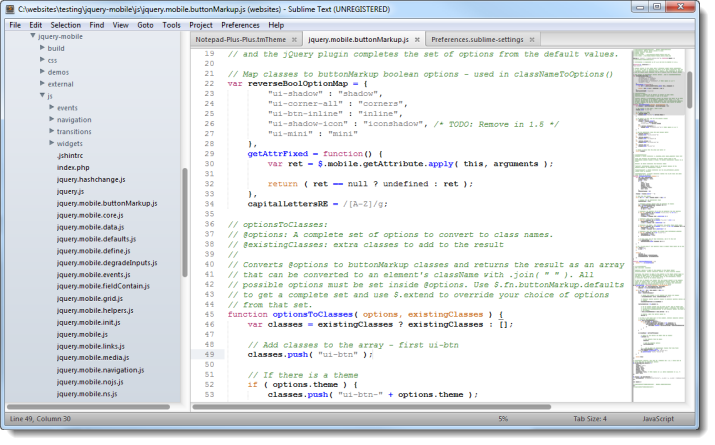Screen dimensions: 715x445
Task: Open the View menu
Action: (x=120, y=25)
